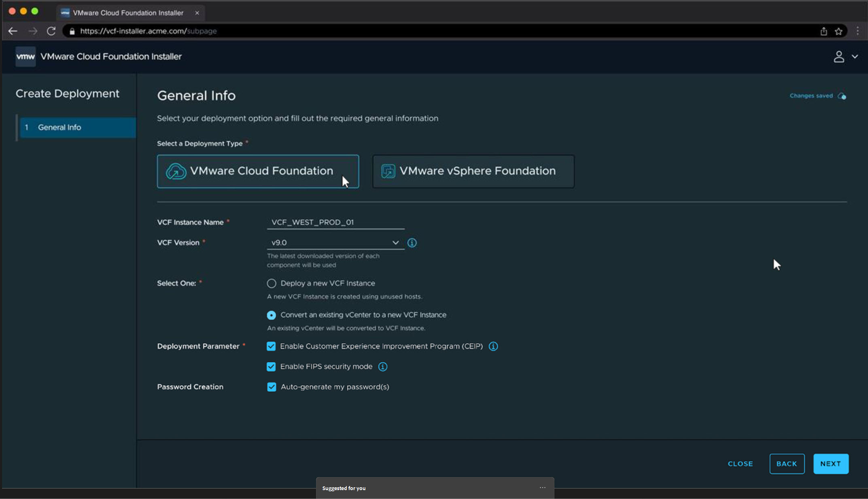Image resolution: width=868 pixels, height=499 pixels.
Task: Click the vSphere Foundation deployment type icon
Action: pyautogui.click(x=387, y=171)
